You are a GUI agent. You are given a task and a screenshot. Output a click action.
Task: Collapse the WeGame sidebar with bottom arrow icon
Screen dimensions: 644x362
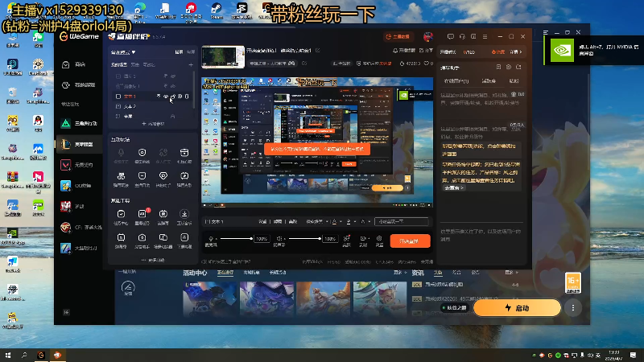pyautogui.click(x=66, y=312)
